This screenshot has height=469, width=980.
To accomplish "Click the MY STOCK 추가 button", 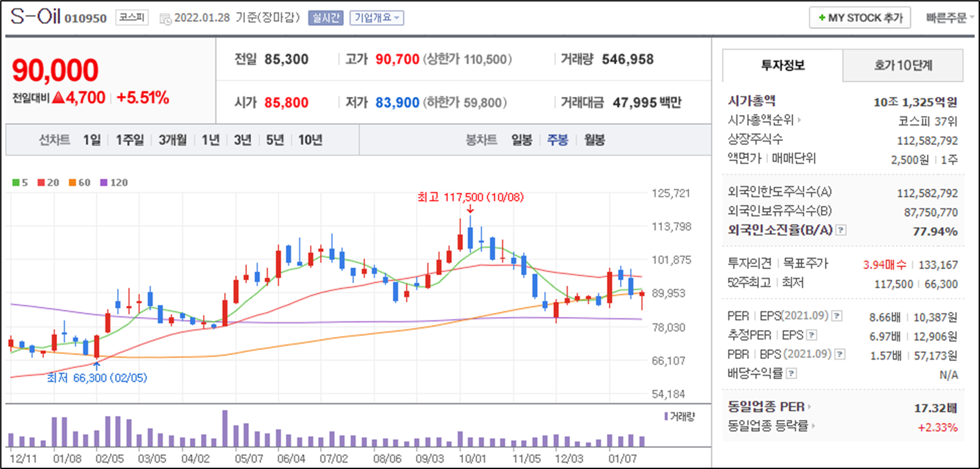I will pos(860,18).
